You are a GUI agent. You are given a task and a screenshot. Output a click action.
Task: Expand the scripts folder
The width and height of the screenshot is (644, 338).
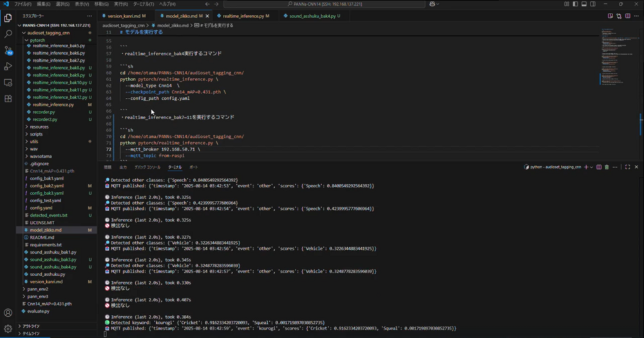pyautogui.click(x=35, y=135)
